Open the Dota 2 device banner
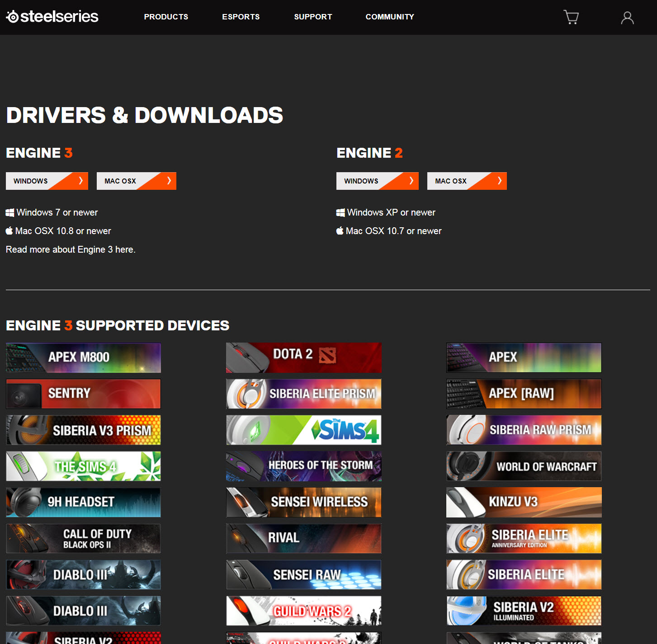Screen dimensions: 657x644 (x=304, y=357)
